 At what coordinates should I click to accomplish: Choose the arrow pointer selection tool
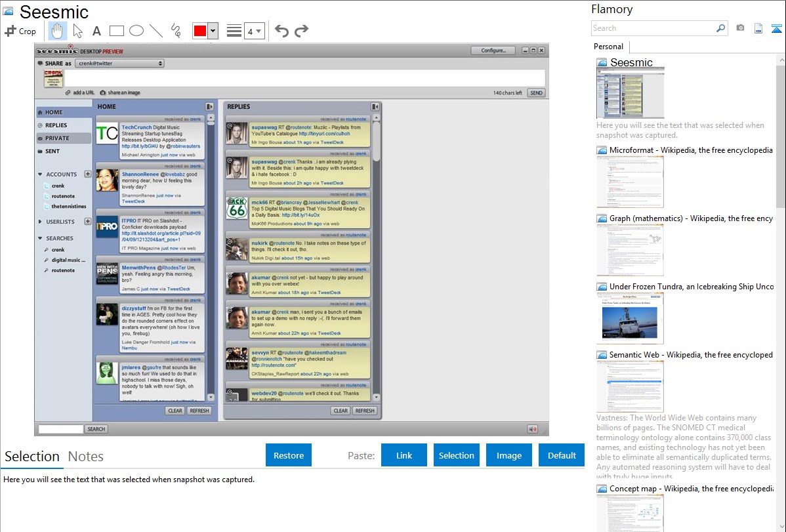point(77,31)
